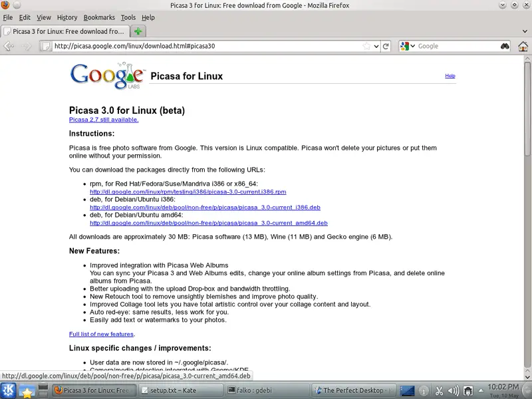Click the Google Labs logo
The width and height of the screenshot is (532, 399).
(x=107, y=76)
